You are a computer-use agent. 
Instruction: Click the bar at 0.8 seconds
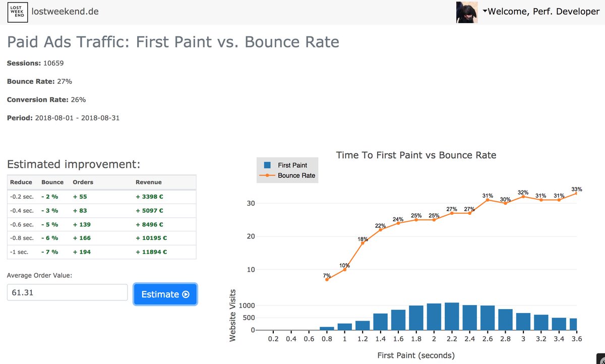tap(327, 329)
